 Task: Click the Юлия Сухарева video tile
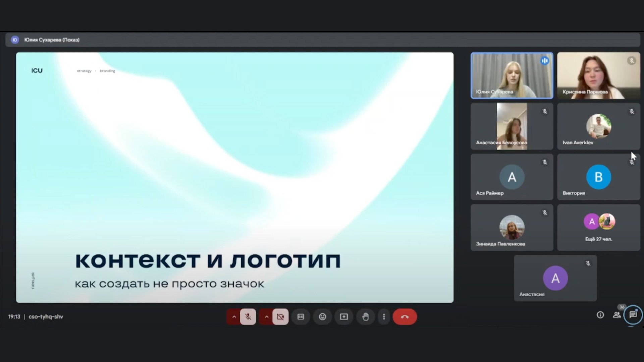click(x=512, y=75)
